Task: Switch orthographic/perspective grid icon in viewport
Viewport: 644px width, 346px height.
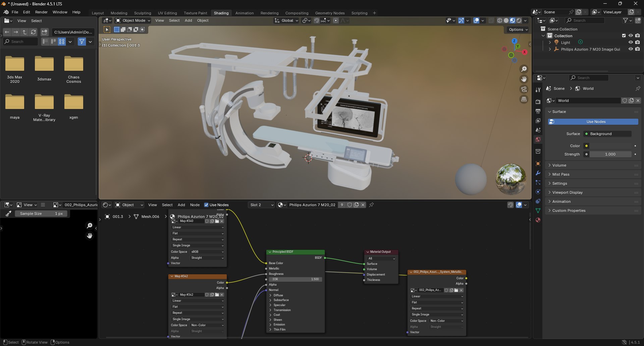Action: coord(524,99)
